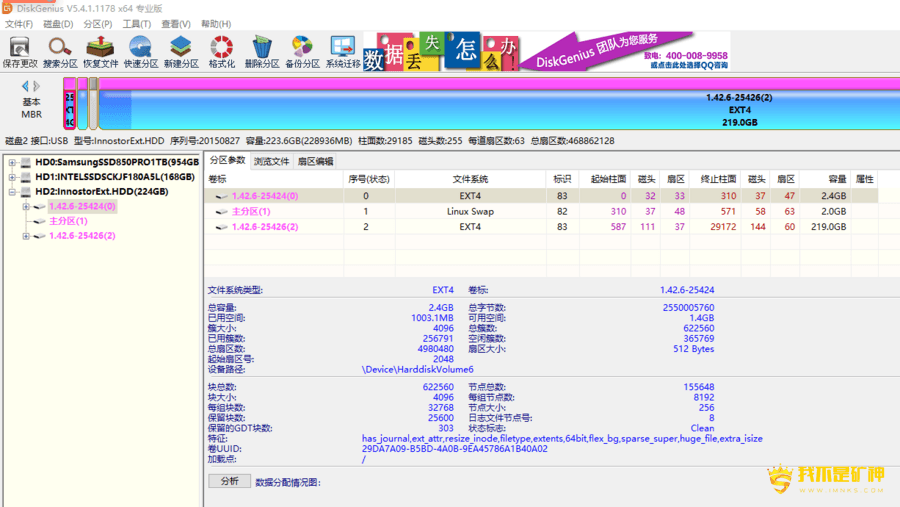Viewport: 900px width, 507px height.
Task: Open the View (查看) menu
Action: click(176, 24)
